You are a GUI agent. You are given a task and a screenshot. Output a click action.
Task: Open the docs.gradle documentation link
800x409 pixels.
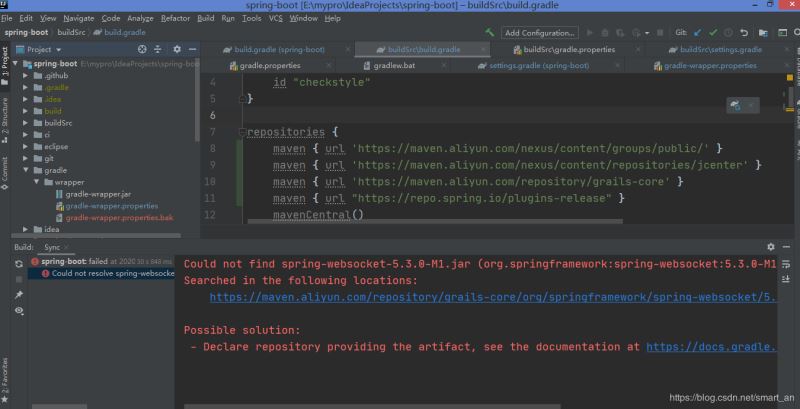(x=710, y=347)
